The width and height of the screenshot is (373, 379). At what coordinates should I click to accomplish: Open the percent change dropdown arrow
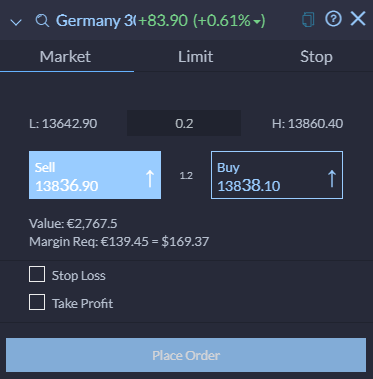pyautogui.click(x=257, y=22)
